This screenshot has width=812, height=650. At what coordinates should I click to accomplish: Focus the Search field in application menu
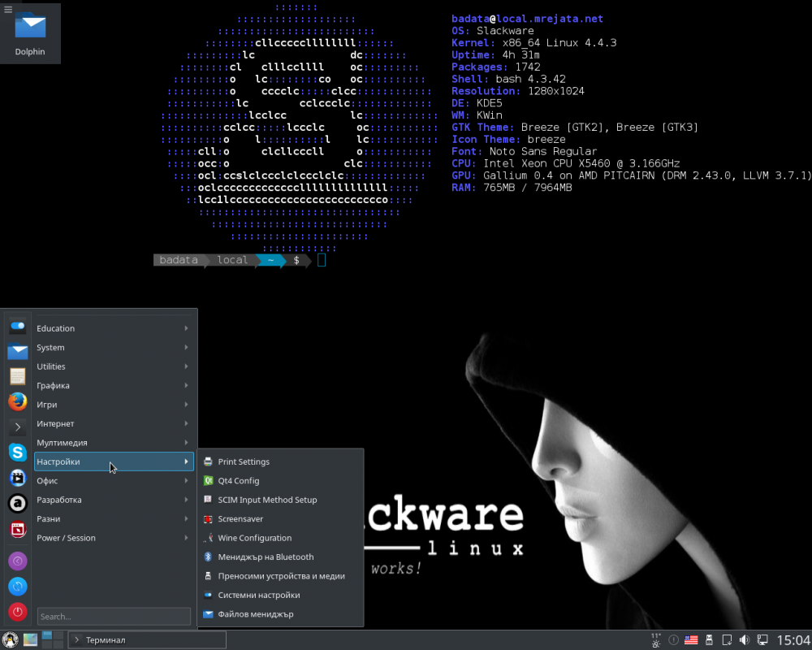114,617
